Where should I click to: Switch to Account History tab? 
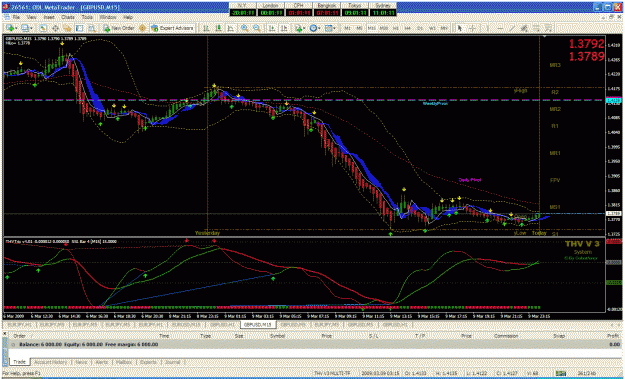(x=50, y=362)
